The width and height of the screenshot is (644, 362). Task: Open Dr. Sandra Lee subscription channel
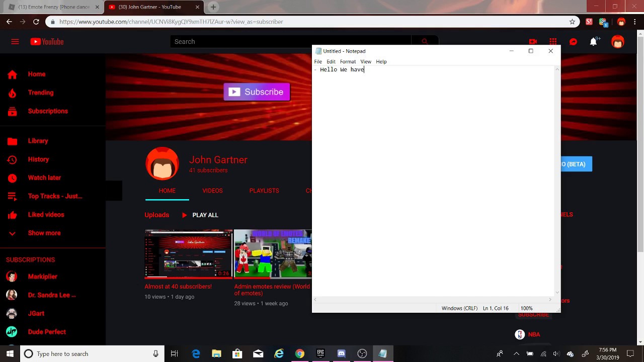click(x=53, y=295)
